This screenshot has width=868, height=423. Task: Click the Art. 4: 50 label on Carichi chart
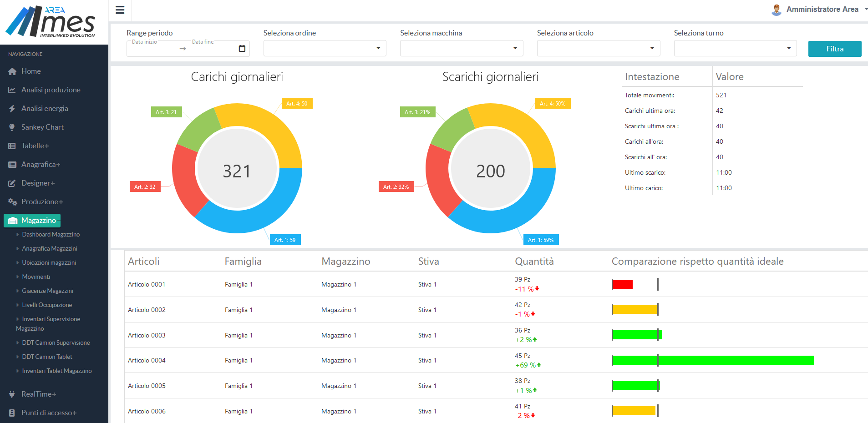297,104
